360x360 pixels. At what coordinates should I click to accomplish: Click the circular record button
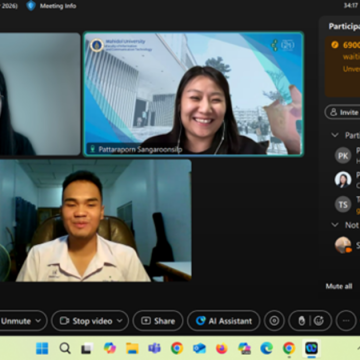(x=274, y=321)
